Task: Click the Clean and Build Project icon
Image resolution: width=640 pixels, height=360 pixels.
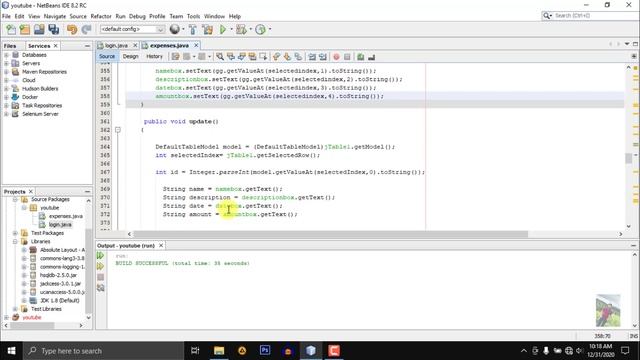Action: (x=207, y=29)
